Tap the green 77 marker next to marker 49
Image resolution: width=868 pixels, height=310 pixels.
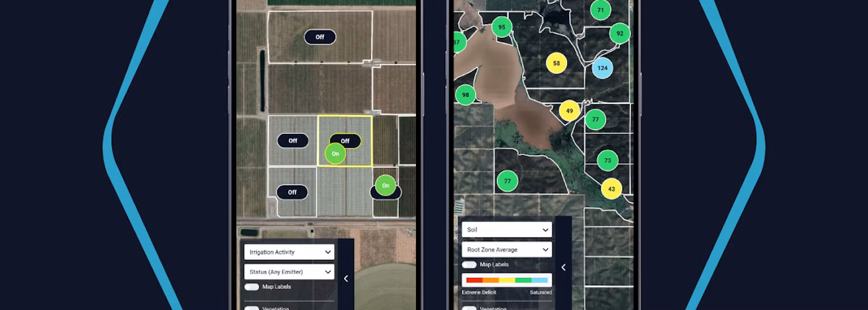coord(595,119)
